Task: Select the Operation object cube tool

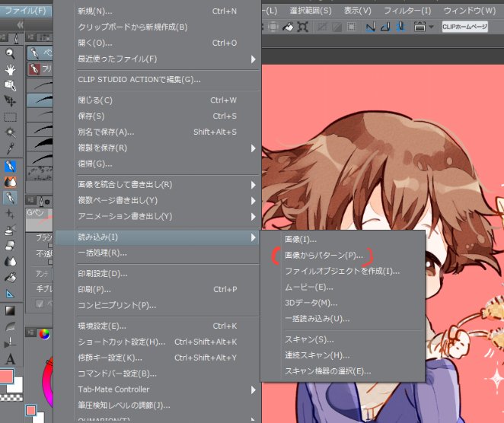Action: (11, 85)
